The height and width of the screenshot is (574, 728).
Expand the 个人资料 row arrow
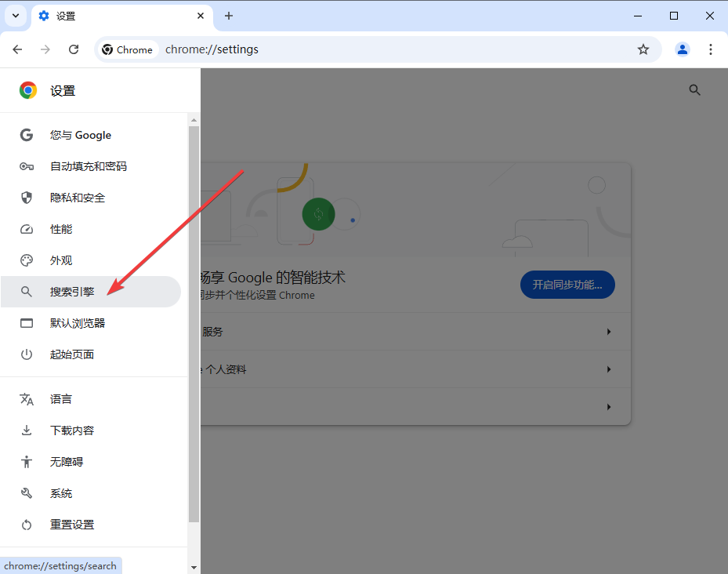pyautogui.click(x=609, y=369)
